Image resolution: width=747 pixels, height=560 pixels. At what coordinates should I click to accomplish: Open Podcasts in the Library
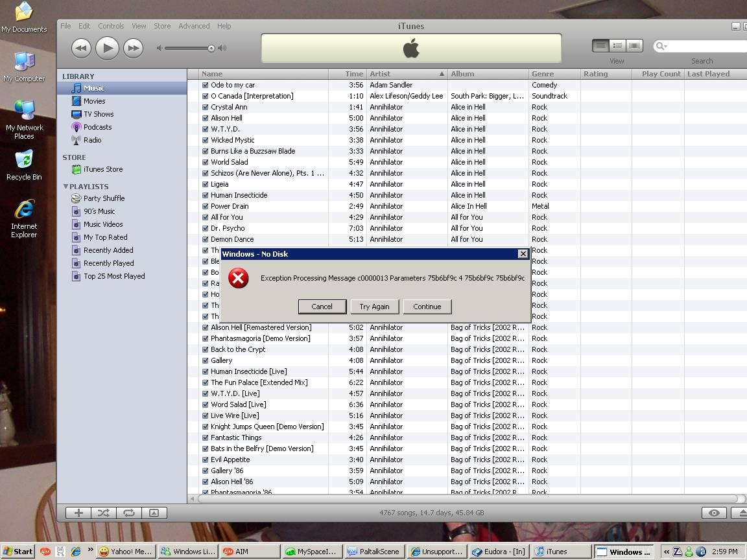(97, 127)
